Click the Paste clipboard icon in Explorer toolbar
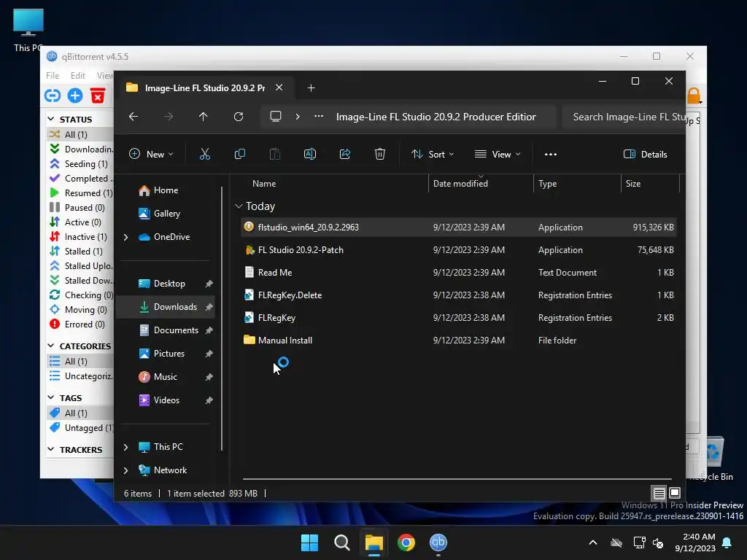747x560 pixels. pos(275,154)
